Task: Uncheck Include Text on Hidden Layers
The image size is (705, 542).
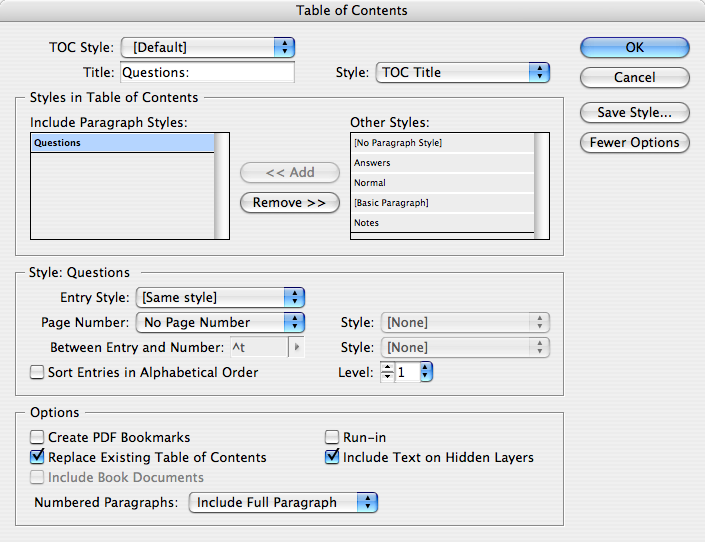Action: tap(333, 457)
